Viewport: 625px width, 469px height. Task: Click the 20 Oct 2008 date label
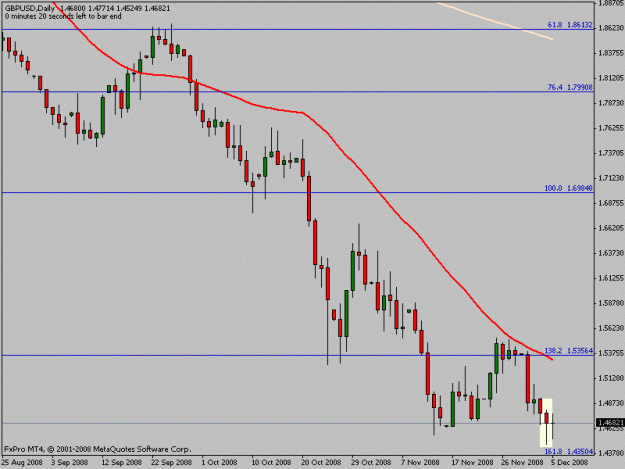[321, 462]
